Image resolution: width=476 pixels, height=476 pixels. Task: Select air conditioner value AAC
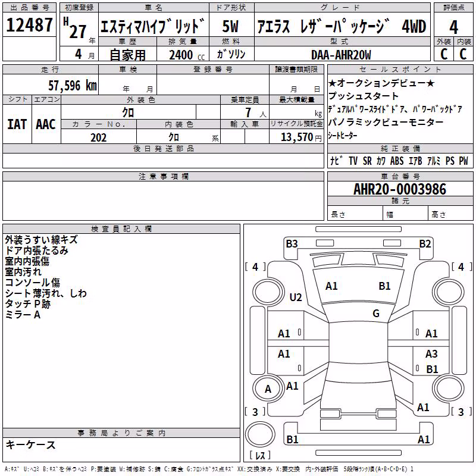pos(46,124)
